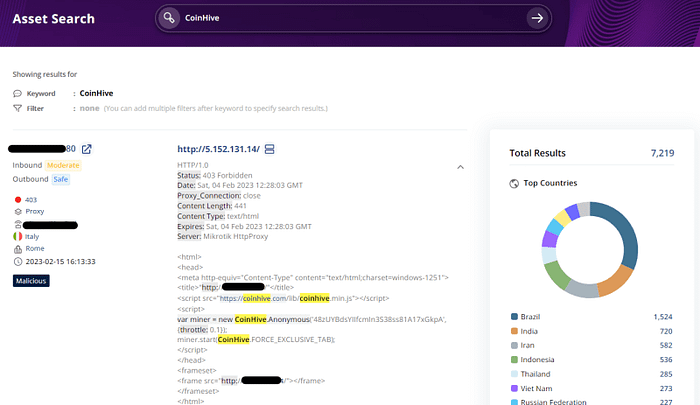Open the http://5.152.131.14/ link
Viewport: 700px width, 405px height.
[218, 149]
